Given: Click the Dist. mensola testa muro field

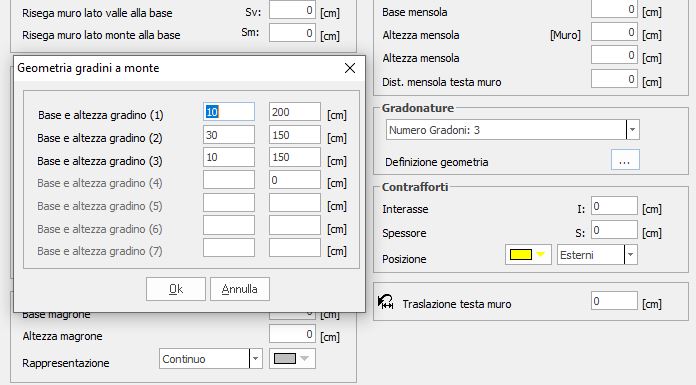Looking at the screenshot, I should pyautogui.click(x=614, y=79).
